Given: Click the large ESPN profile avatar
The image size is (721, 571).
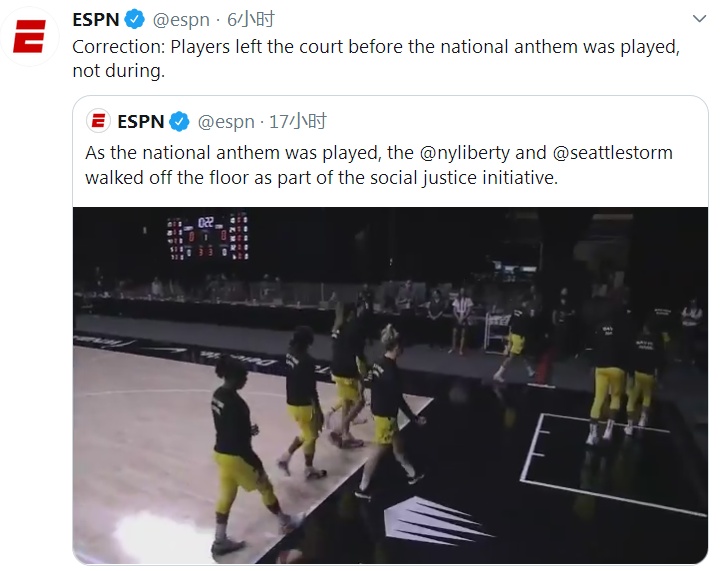Looking at the screenshot, I should 29,42.
